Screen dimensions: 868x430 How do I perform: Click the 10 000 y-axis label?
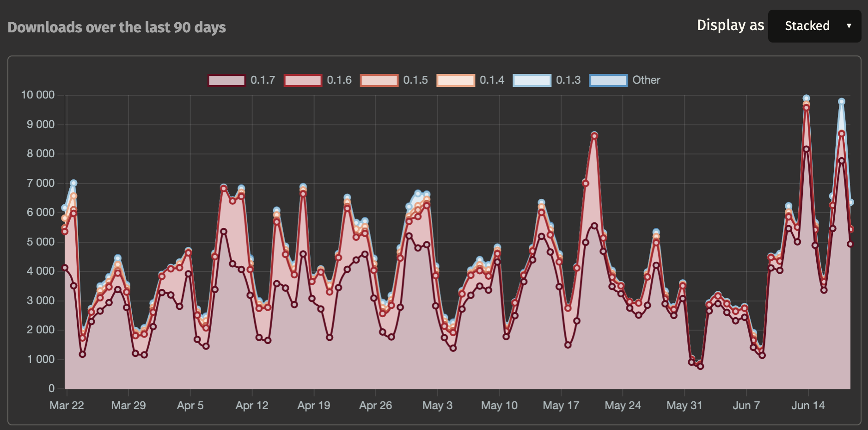click(38, 95)
